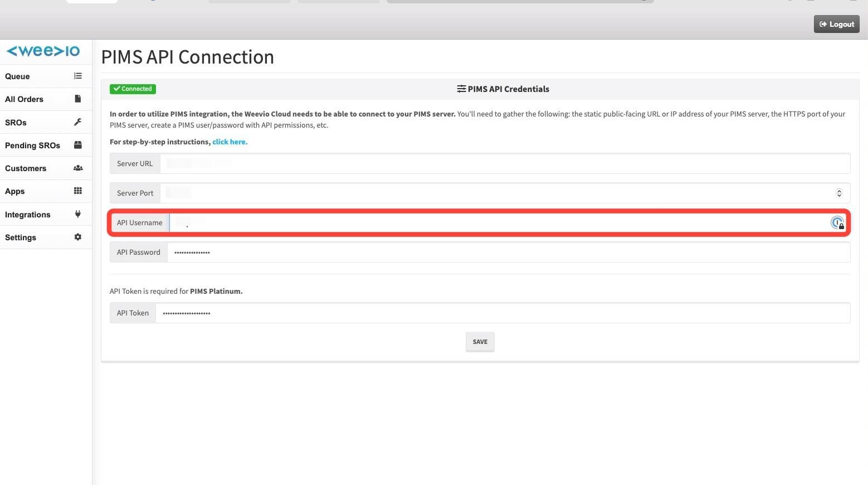Click the 'API Password' field label

coord(139,252)
